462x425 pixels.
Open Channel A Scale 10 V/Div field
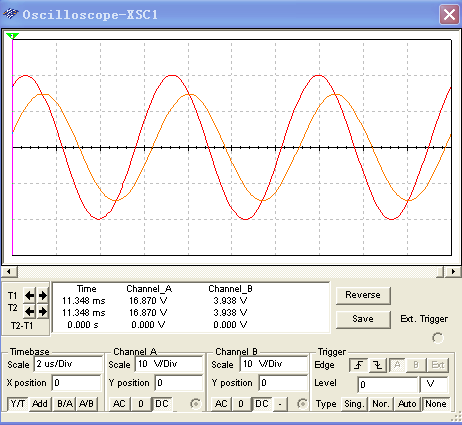click(169, 364)
